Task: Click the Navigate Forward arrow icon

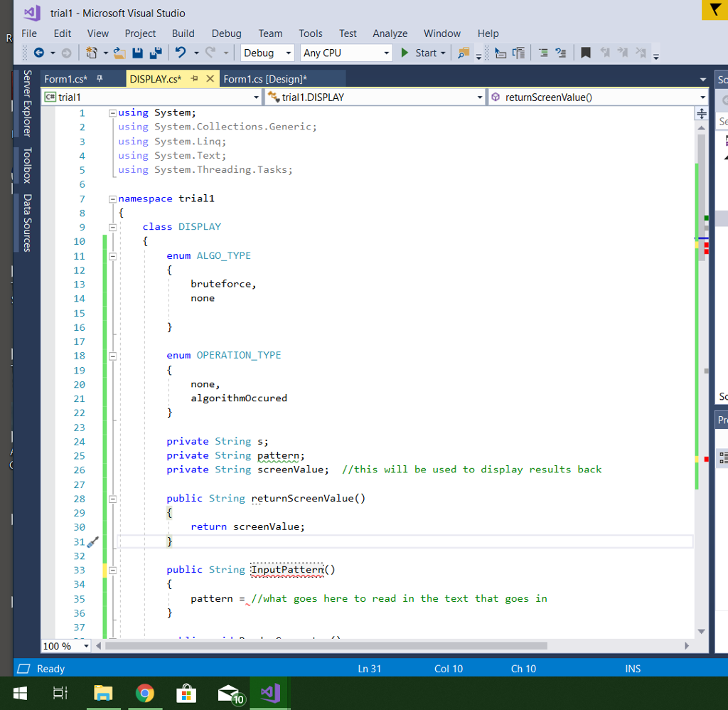Action: 67,53
